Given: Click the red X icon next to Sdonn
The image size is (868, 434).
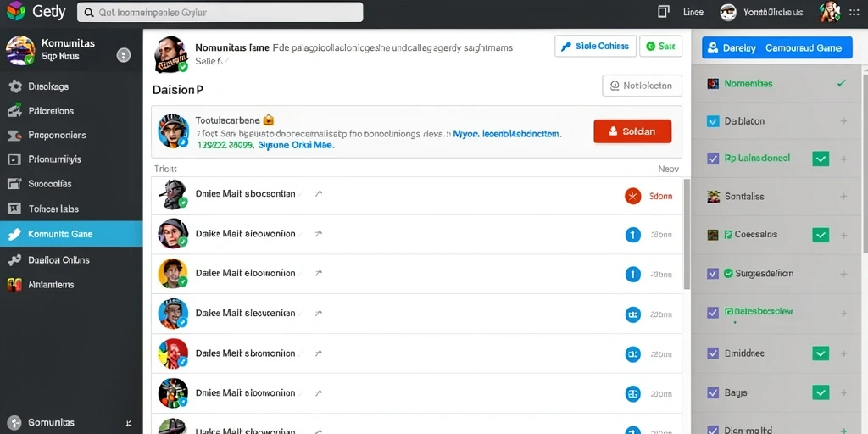Looking at the screenshot, I should pyautogui.click(x=632, y=196).
